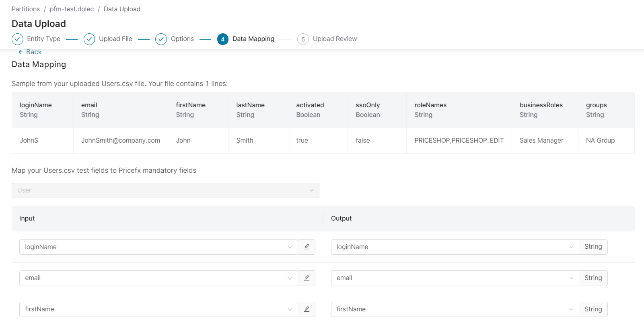Viewport: 644px width, 321px height.
Task: Click the JohnSmith@company.com sample cell
Action: (x=120, y=141)
